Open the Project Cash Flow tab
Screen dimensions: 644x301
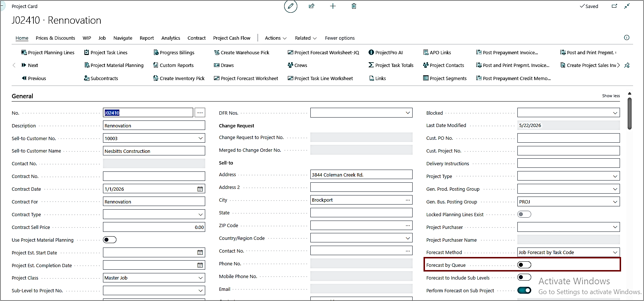click(232, 38)
